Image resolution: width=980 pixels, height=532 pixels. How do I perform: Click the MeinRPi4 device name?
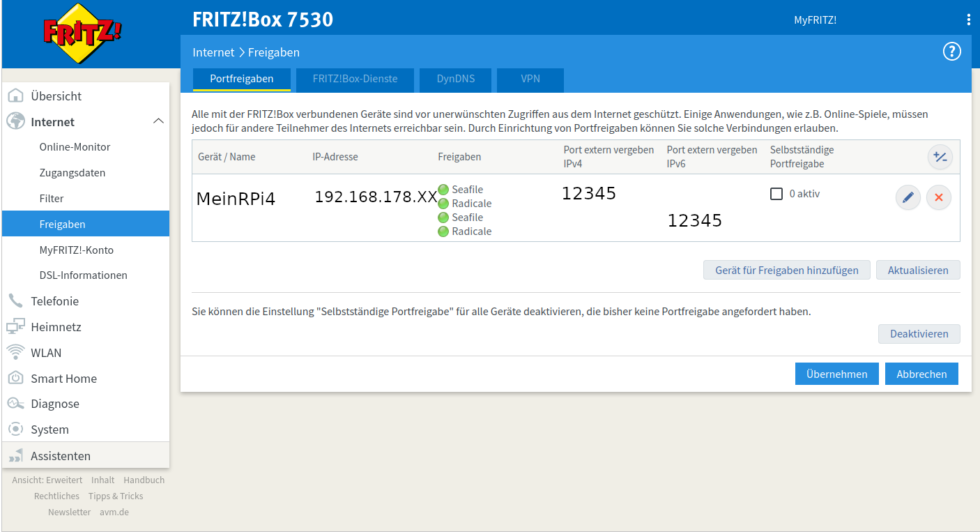[236, 199]
